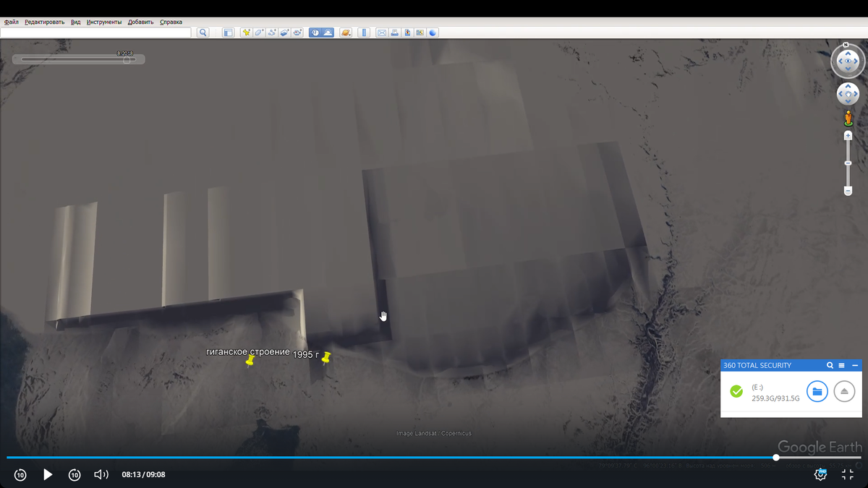Zoom out with the minus button
This screenshot has width=868, height=488.
848,191
